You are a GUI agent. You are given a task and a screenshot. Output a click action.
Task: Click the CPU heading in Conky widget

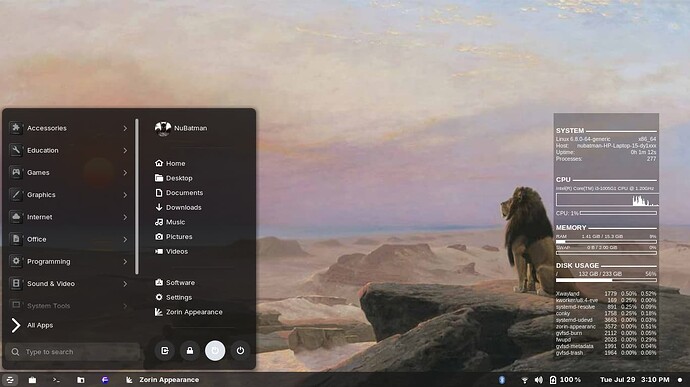(563, 180)
